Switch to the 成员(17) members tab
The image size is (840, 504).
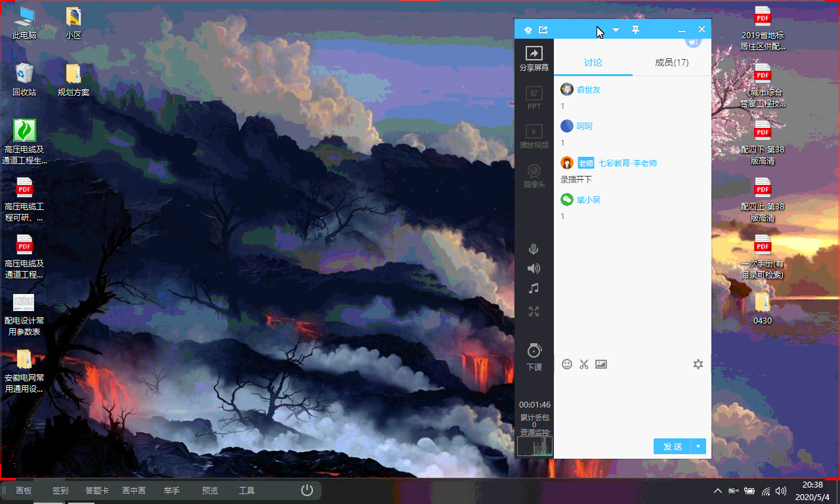672,62
